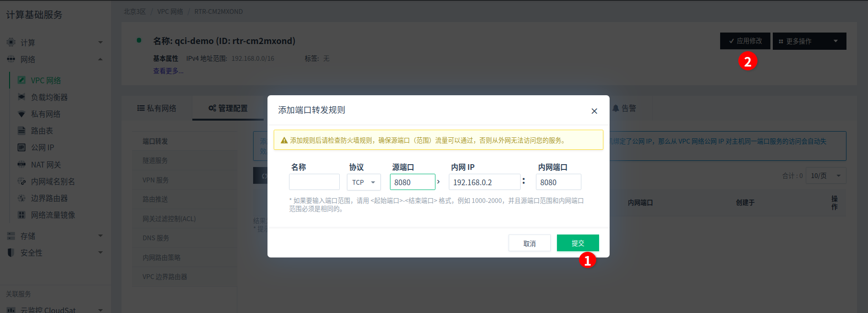The image size is (868, 313).
Task: Collapse the 网络 sidebar section
Action: point(100,59)
